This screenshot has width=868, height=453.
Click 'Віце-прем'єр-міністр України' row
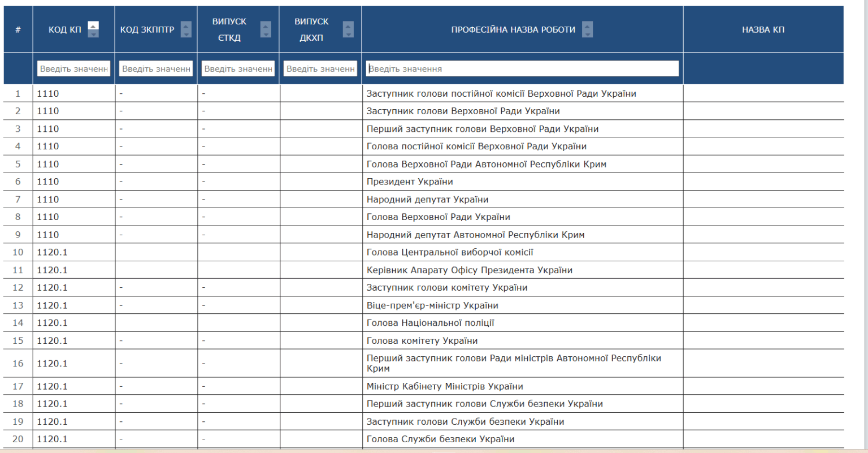click(432, 305)
